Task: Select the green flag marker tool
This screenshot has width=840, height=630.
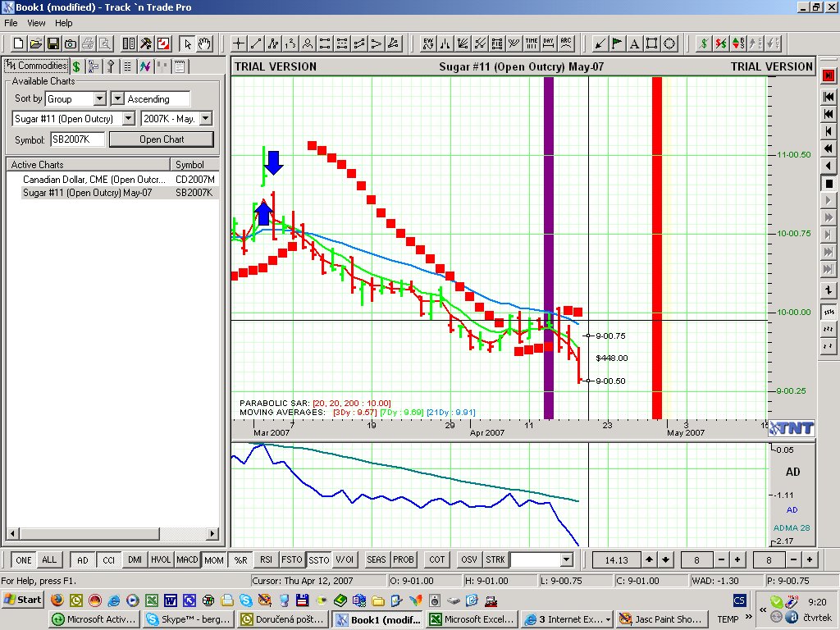Action: point(617,43)
